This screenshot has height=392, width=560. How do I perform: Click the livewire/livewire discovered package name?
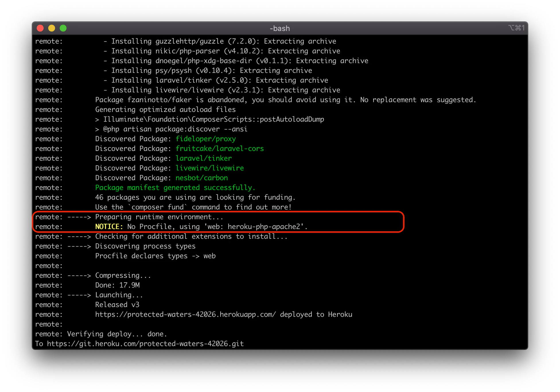(209, 168)
